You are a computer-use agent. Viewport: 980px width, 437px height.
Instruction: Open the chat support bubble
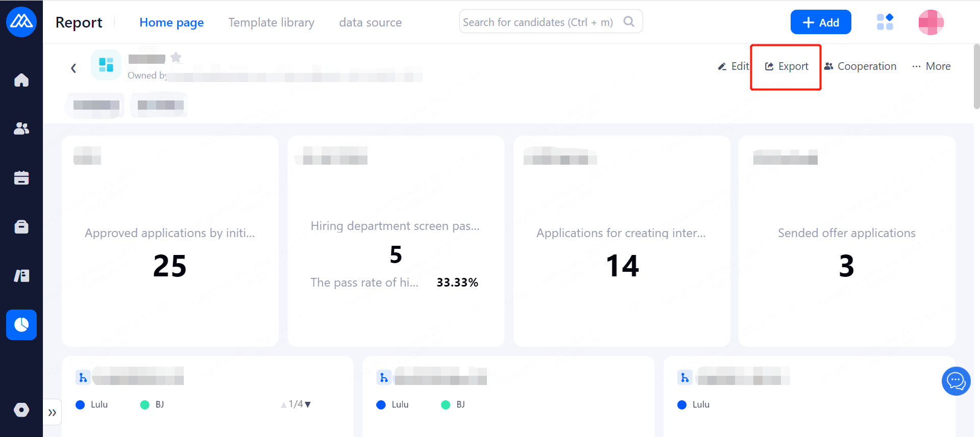pos(956,381)
